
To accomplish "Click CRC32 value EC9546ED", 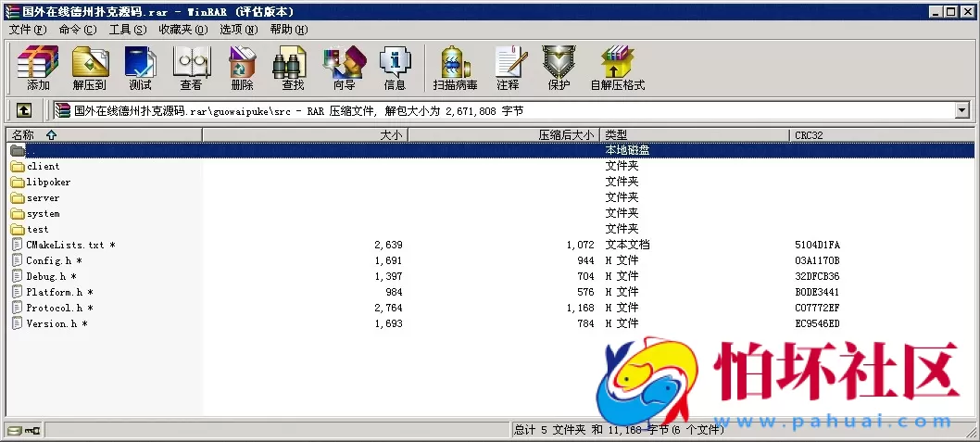I will [817, 323].
